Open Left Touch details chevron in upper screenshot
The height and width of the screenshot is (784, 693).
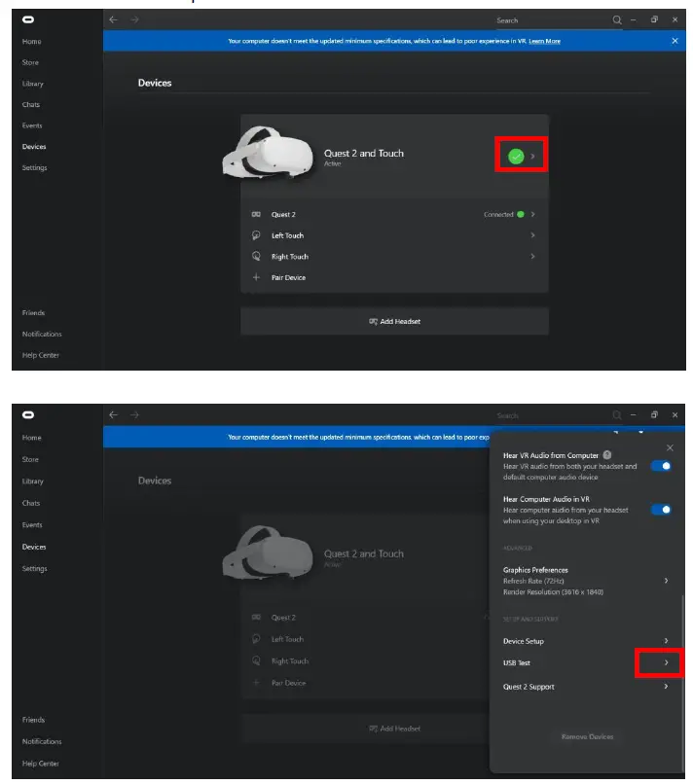coord(532,235)
